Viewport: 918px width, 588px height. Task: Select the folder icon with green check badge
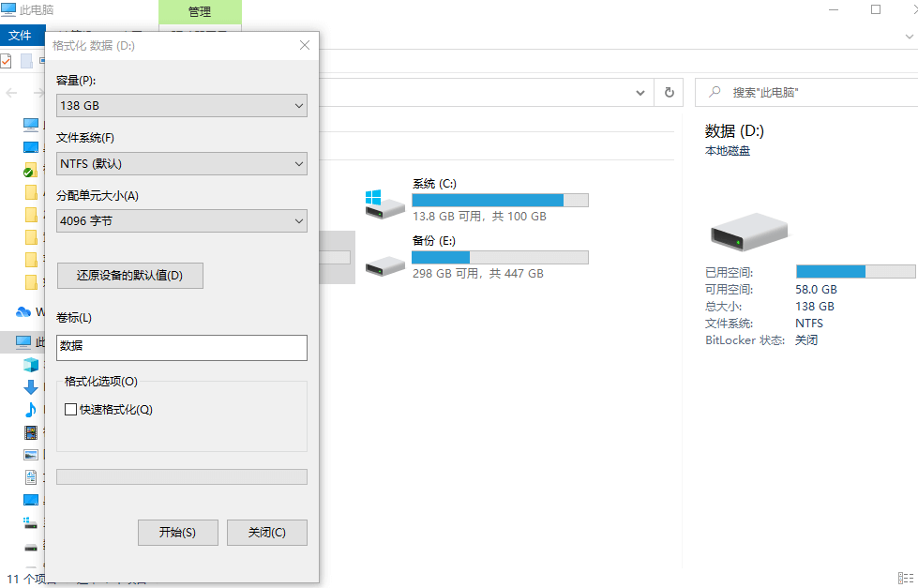(30, 170)
